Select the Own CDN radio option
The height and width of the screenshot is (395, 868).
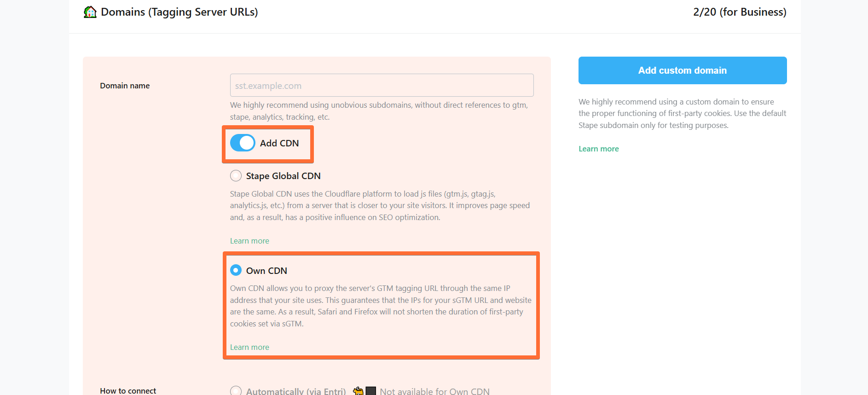pos(236,270)
